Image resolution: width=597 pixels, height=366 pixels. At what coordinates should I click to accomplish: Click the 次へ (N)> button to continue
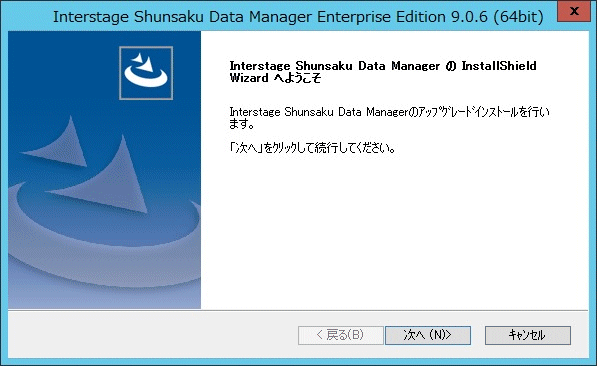pyautogui.click(x=428, y=335)
